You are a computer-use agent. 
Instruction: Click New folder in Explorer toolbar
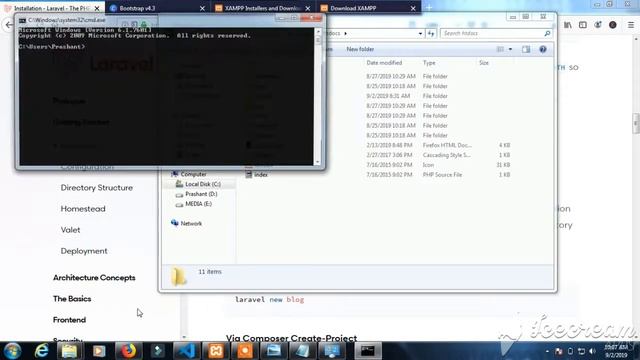point(360,49)
